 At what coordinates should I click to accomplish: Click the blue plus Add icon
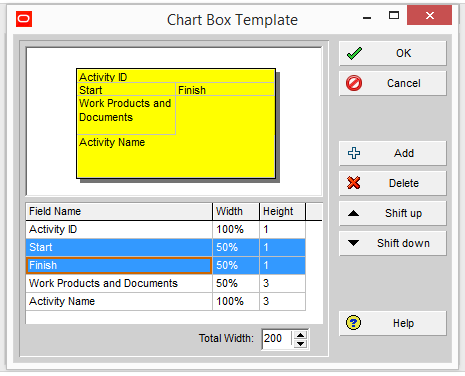tap(354, 153)
